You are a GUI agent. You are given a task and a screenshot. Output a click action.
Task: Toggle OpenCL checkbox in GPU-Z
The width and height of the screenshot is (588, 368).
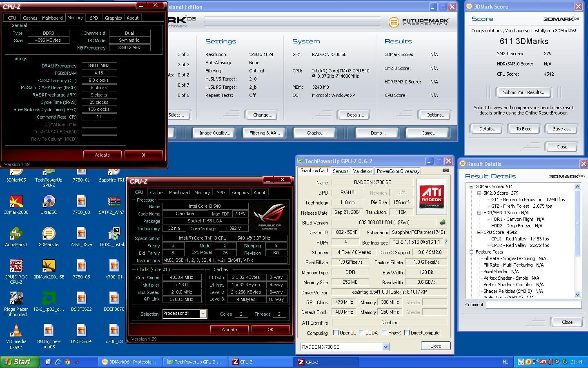click(336, 333)
